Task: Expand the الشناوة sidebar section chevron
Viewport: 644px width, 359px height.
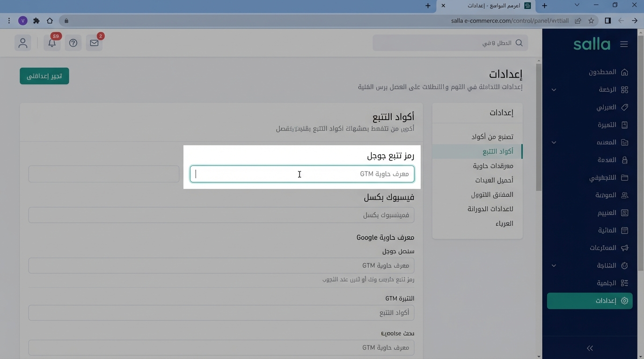Action: [554, 266]
